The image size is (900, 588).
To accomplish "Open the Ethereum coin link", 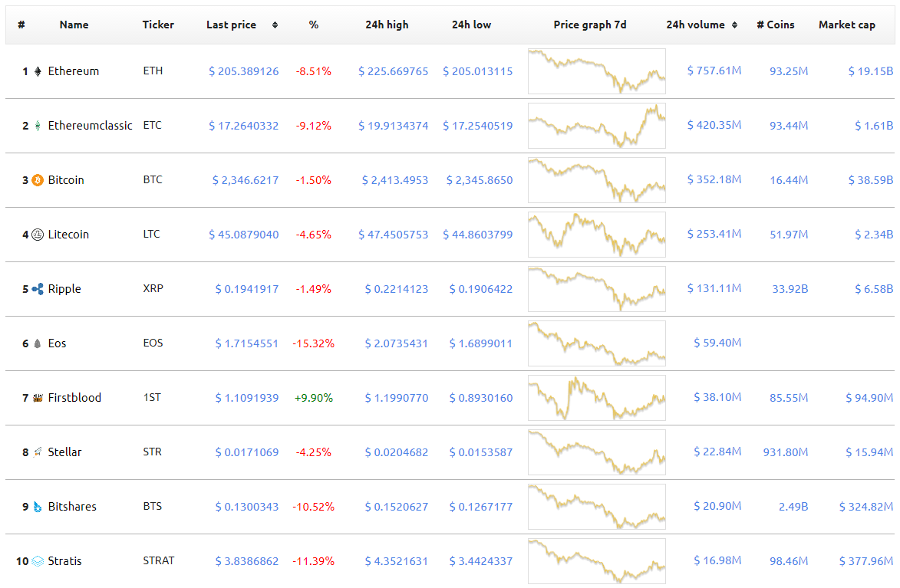I will click(x=74, y=71).
